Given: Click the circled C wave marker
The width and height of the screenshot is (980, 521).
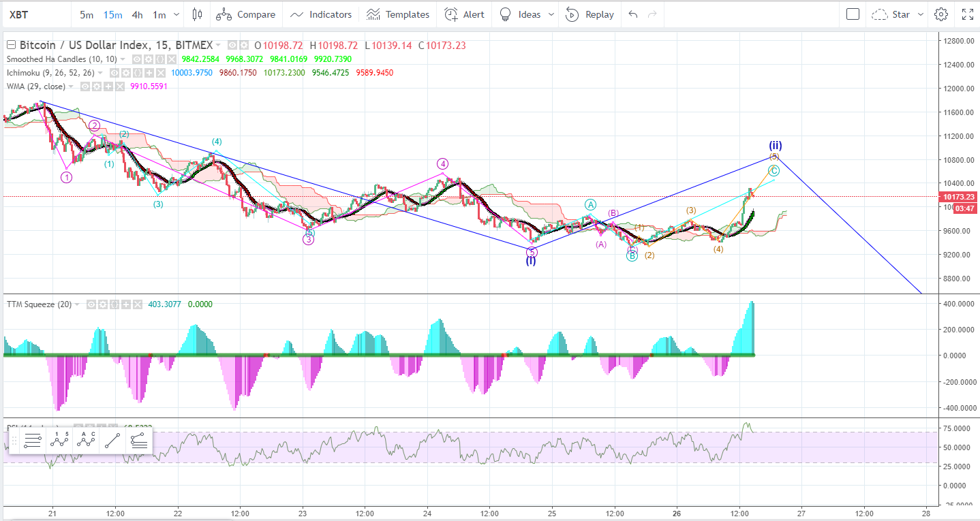Looking at the screenshot, I should point(774,170).
